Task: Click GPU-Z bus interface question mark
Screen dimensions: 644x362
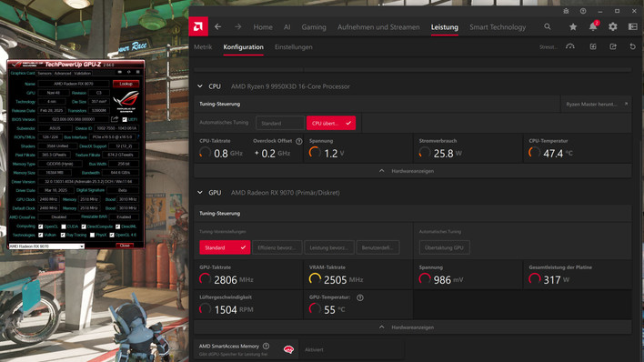Action: click(x=138, y=136)
